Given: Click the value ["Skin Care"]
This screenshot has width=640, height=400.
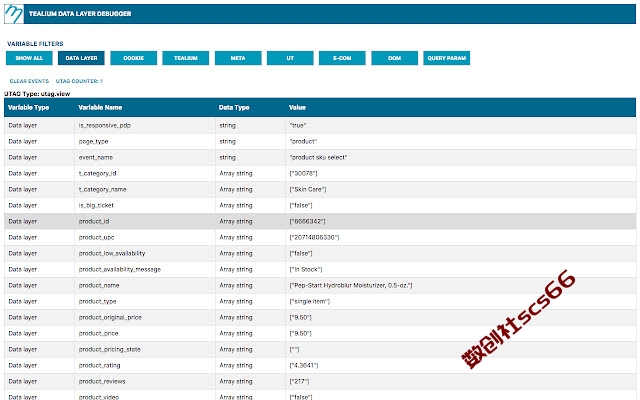Looking at the screenshot, I should (308, 189).
